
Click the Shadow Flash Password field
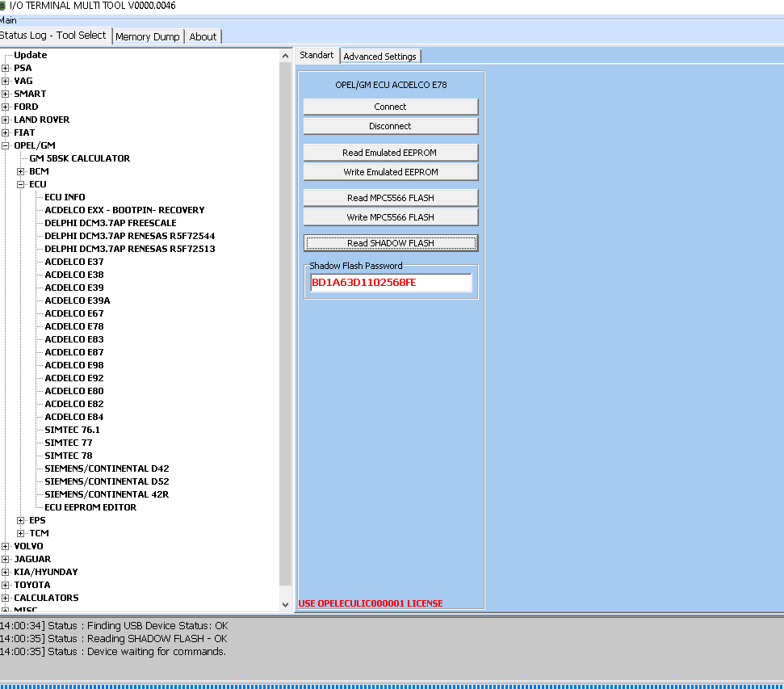point(391,283)
